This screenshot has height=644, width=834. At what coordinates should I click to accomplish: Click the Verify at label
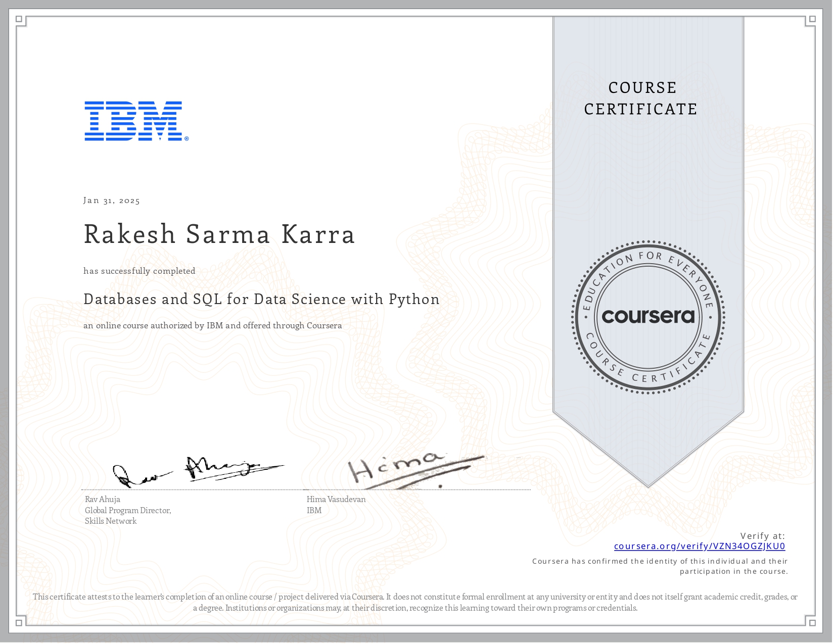coord(762,535)
